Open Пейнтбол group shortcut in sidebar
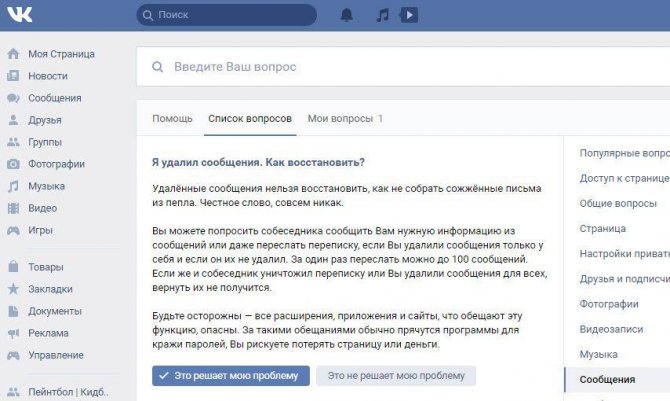Viewport: 670px width, 401px height. 68,392
